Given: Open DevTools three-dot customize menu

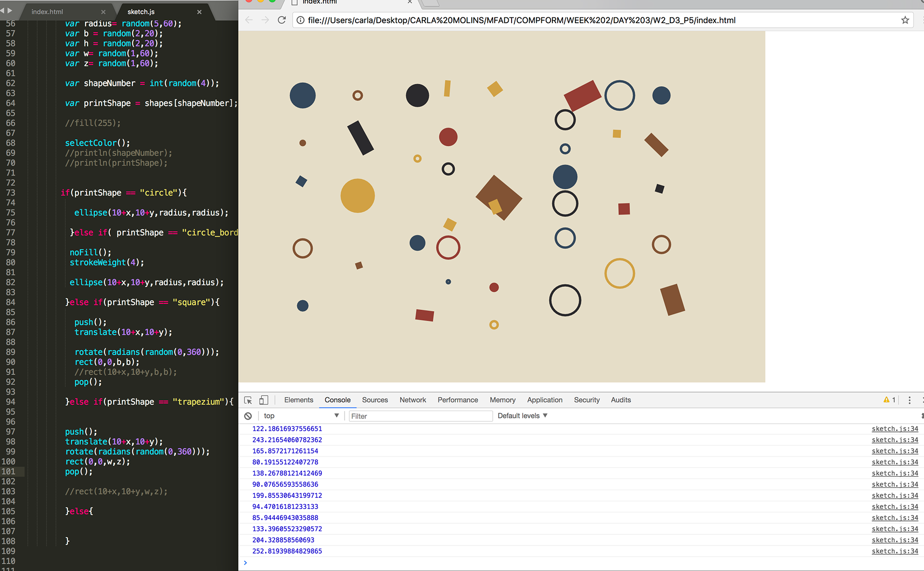Looking at the screenshot, I should tap(909, 400).
